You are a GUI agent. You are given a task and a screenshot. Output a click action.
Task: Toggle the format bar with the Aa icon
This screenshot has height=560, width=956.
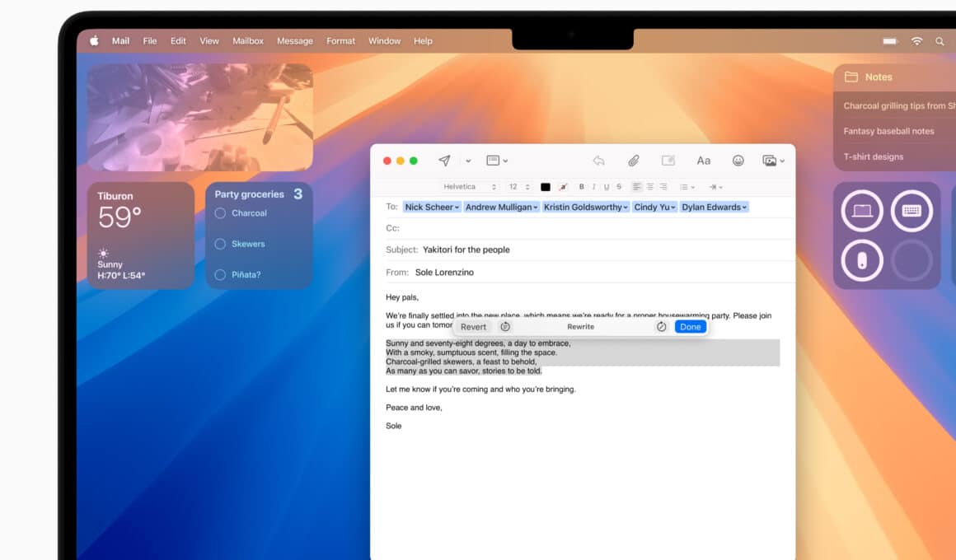pyautogui.click(x=704, y=161)
